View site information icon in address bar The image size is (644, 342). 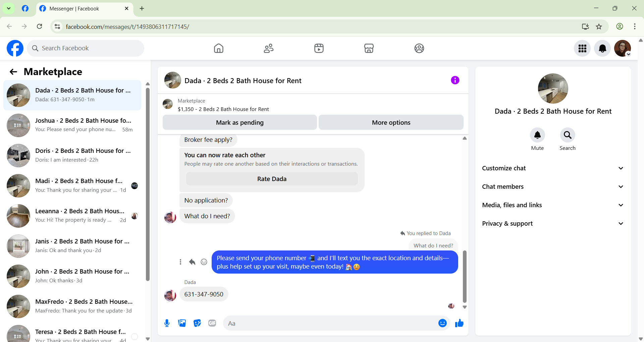coord(58,26)
